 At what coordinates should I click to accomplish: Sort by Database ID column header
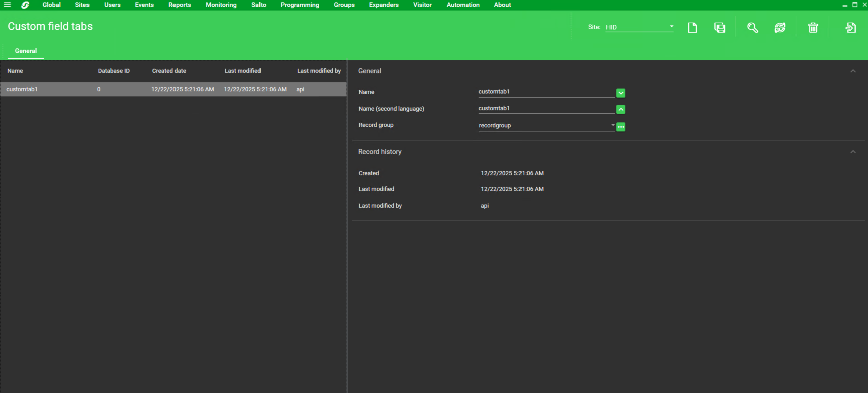tap(114, 71)
